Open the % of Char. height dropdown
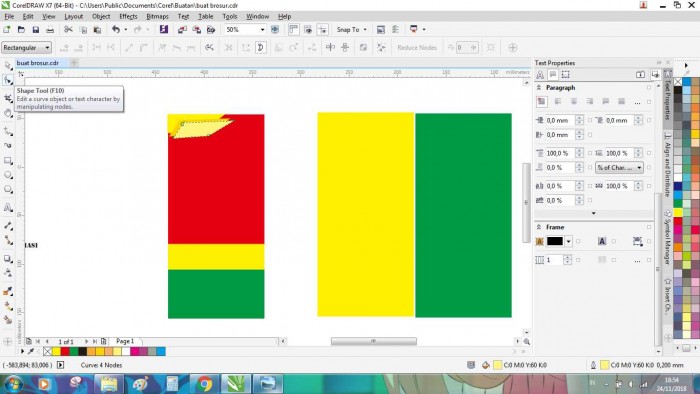 pos(619,167)
